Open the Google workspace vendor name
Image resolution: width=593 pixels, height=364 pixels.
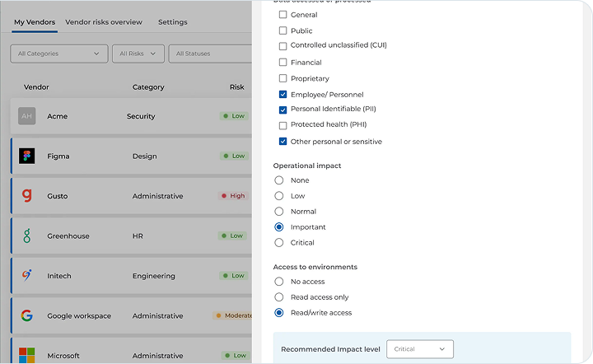click(x=79, y=316)
